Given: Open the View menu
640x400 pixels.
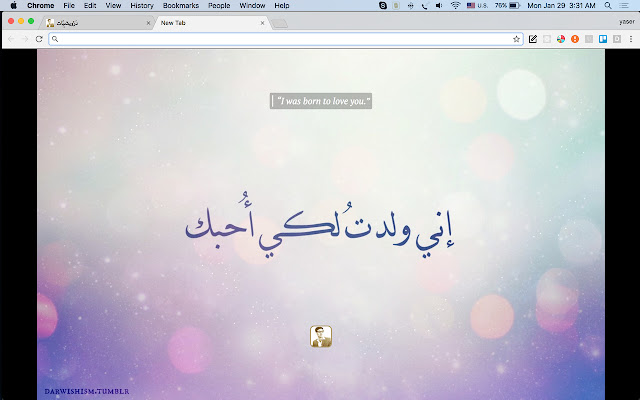Looking at the screenshot, I should tap(113, 5).
